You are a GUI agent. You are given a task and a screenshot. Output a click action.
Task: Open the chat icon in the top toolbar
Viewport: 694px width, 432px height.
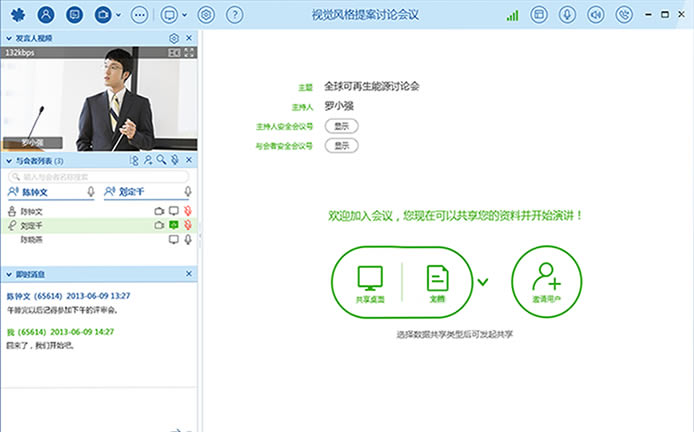coord(74,15)
